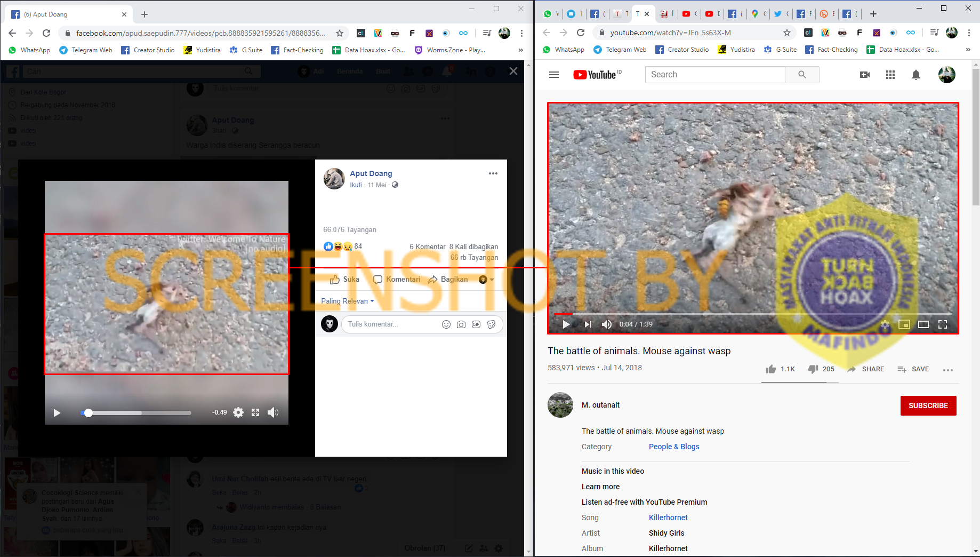
Task: Open the People & Blogs category link
Action: tap(674, 447)
